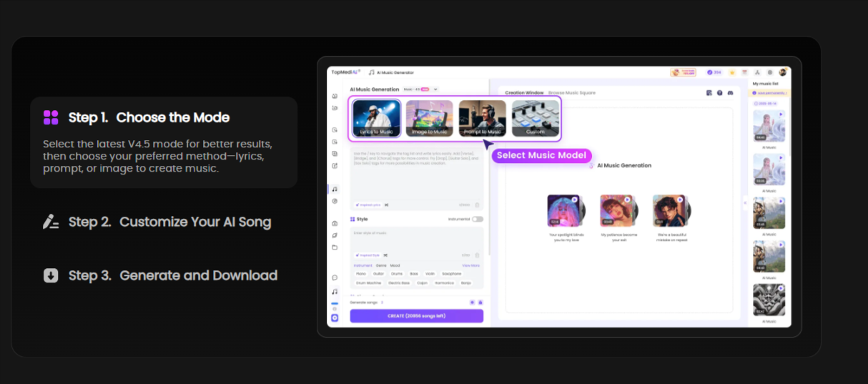Collapse the My music list panel arrow
Image resolution: width=868 pixels, height=384 pixels.
point(745,203)
